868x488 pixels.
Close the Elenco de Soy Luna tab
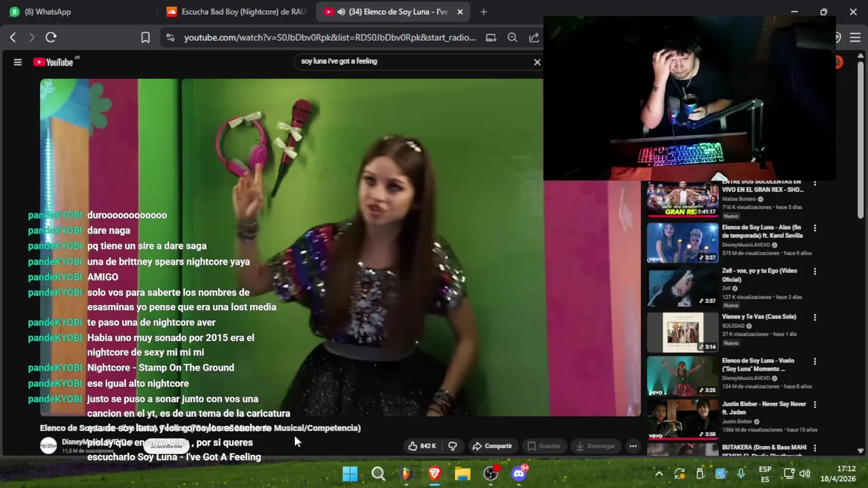click(x=460, y=12)
